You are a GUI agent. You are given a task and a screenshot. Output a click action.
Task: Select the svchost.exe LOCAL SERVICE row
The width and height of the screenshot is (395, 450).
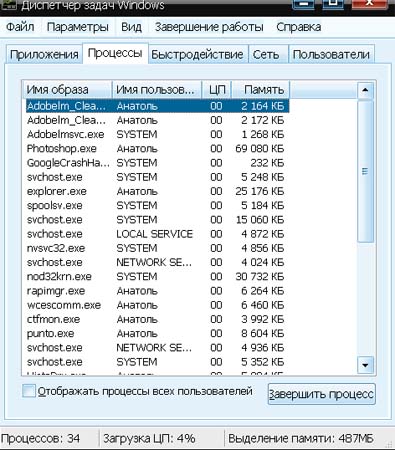click(x=157, y=234)
